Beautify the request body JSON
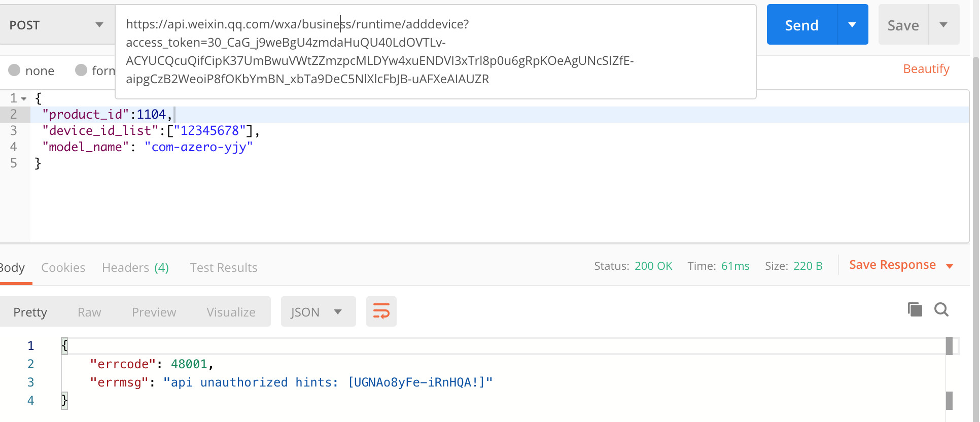Viewport: 980px width, 422px height. point(926,69)
